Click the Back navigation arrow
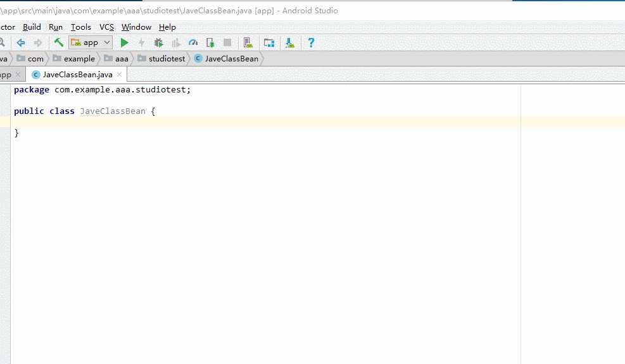Image resolution: width=625 pixels, height=364 pixels. (x=21, y=42)
